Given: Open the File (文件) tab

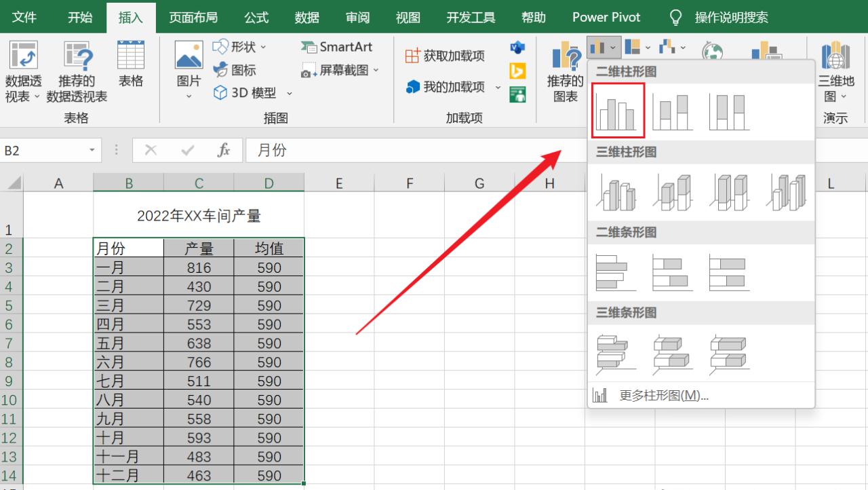Looking at the screenshot, I should point(24,17).
